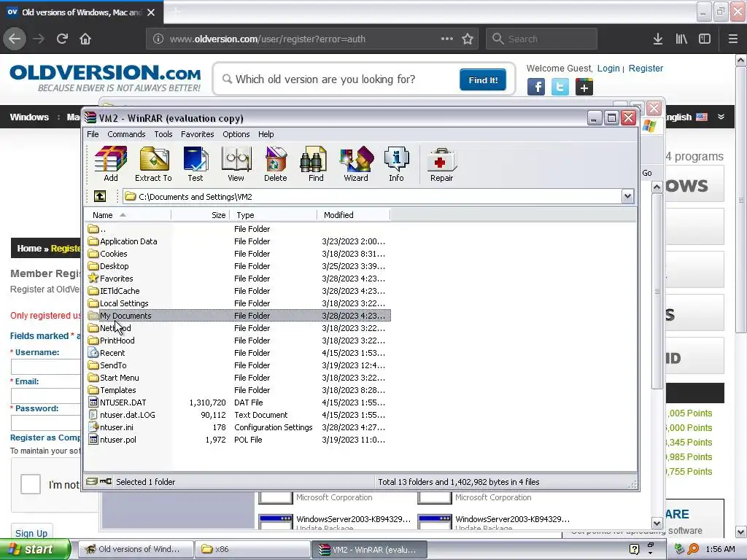Screen dimensions: 747x560
Task: Reload the Firefox page
Action: point(62,39)
